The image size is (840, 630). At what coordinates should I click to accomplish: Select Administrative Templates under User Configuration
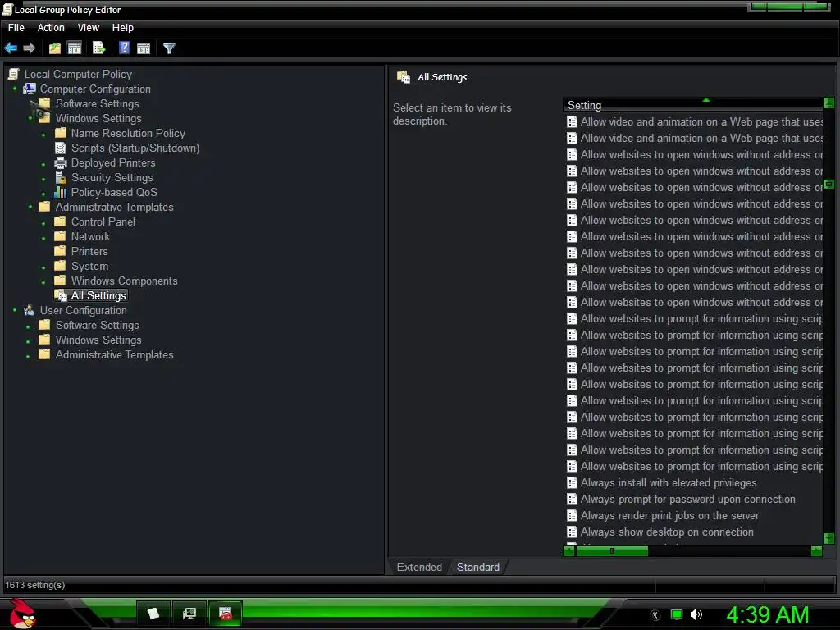click(115, 354)
